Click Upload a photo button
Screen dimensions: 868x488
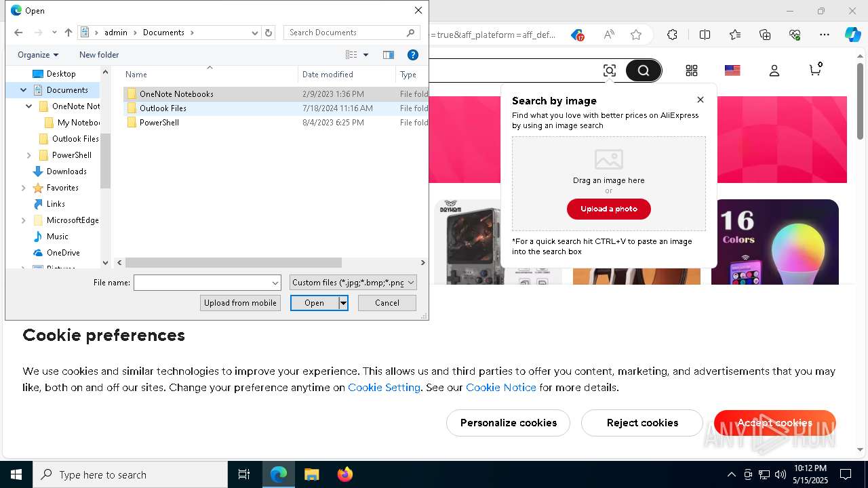point(609,209)
